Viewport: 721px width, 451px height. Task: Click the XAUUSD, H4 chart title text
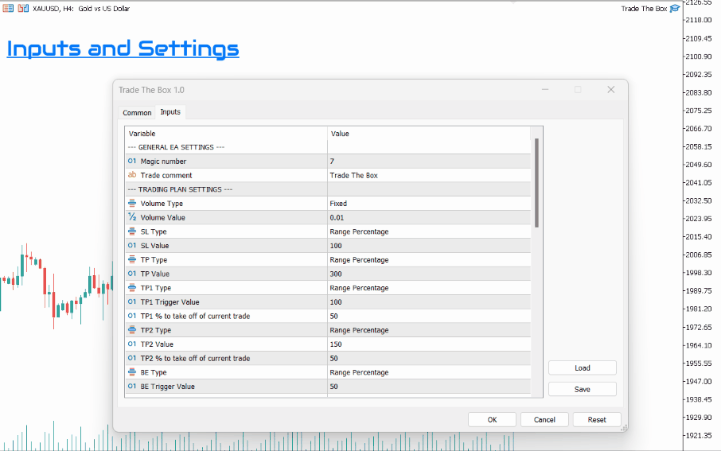[81, 8]
